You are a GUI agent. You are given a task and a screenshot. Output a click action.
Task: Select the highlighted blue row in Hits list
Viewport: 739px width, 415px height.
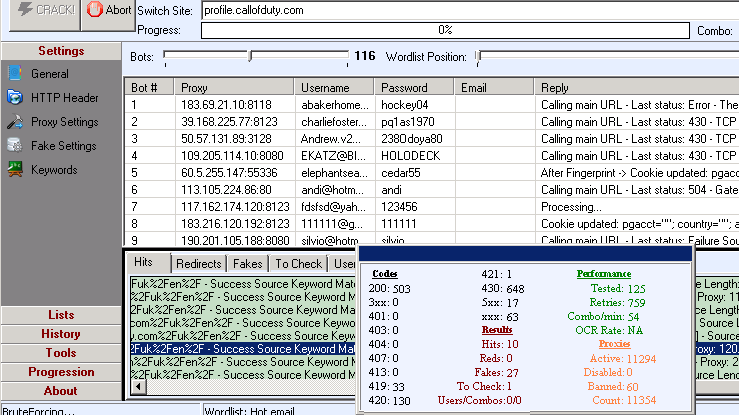(x=243, y=349)
